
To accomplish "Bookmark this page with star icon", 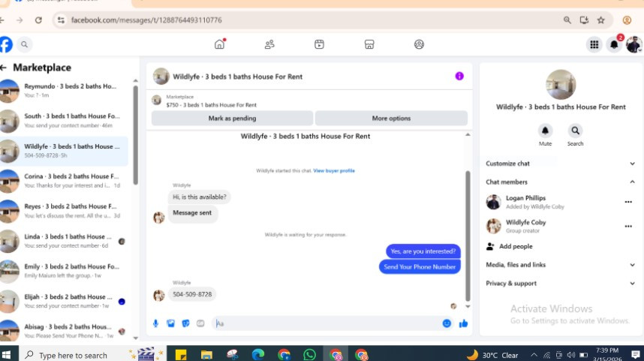I will (x=601, y=20).
